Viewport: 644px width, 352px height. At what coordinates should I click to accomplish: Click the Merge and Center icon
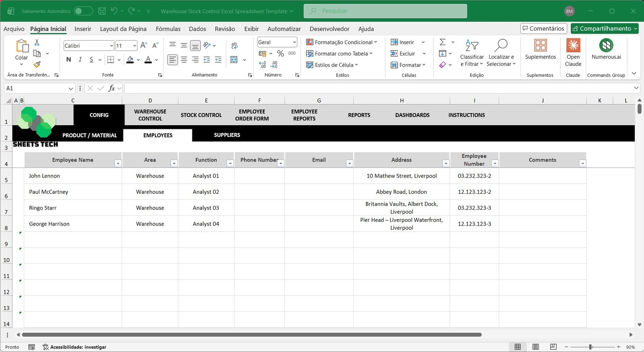(234, 60)
